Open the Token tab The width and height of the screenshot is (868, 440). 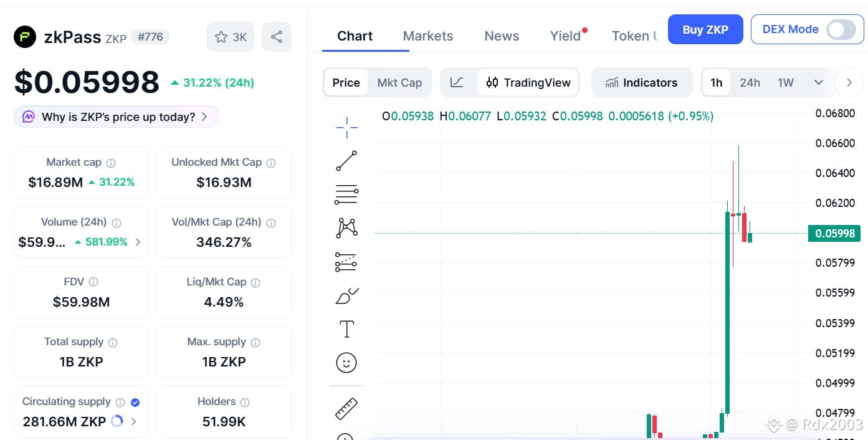[634, 36]
